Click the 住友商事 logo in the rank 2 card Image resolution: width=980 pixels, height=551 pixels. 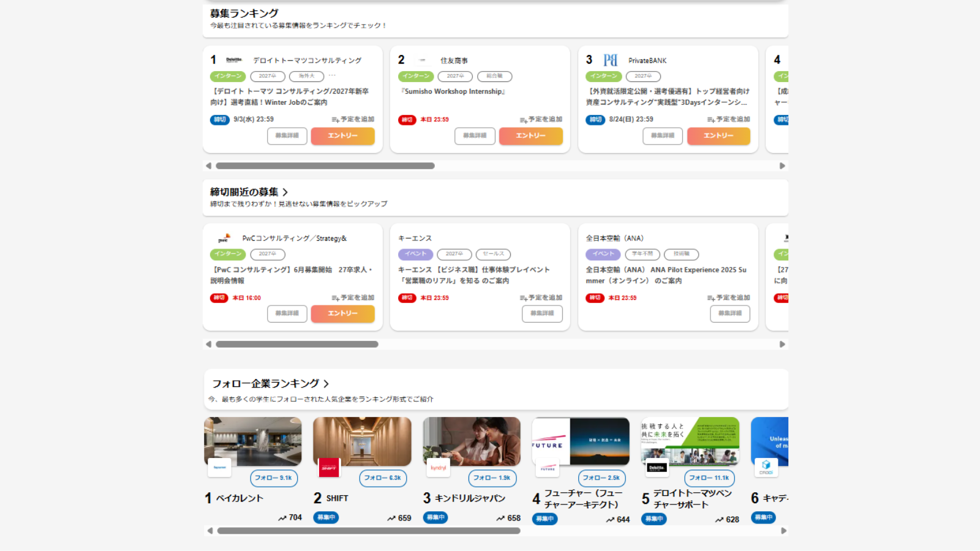[x=422, y=60]
